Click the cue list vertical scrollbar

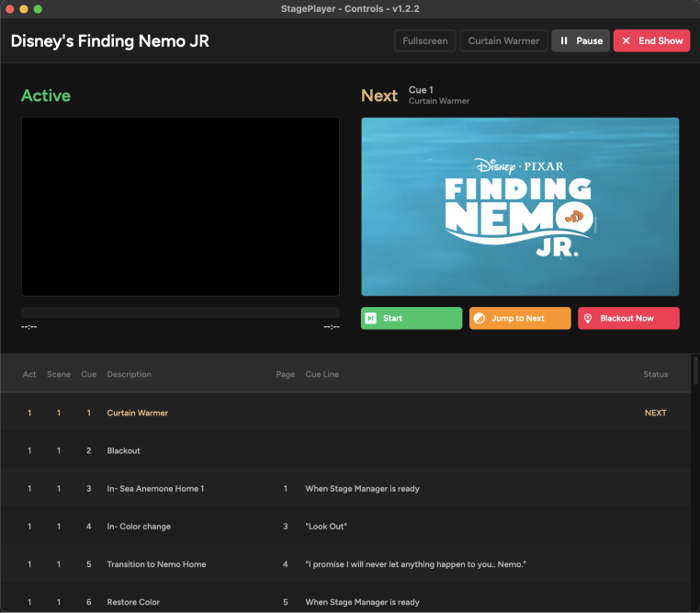[x=695, y=369]
